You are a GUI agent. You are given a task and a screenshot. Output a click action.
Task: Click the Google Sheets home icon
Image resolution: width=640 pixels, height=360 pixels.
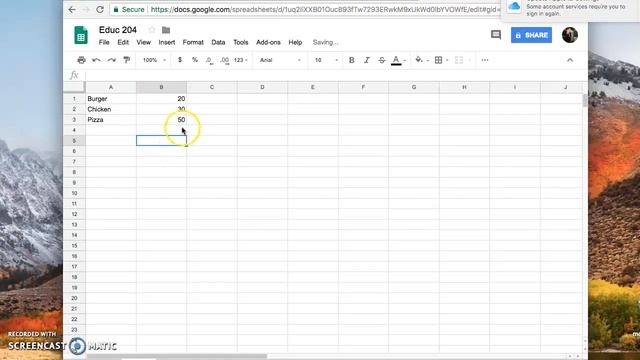coord(81,35)
